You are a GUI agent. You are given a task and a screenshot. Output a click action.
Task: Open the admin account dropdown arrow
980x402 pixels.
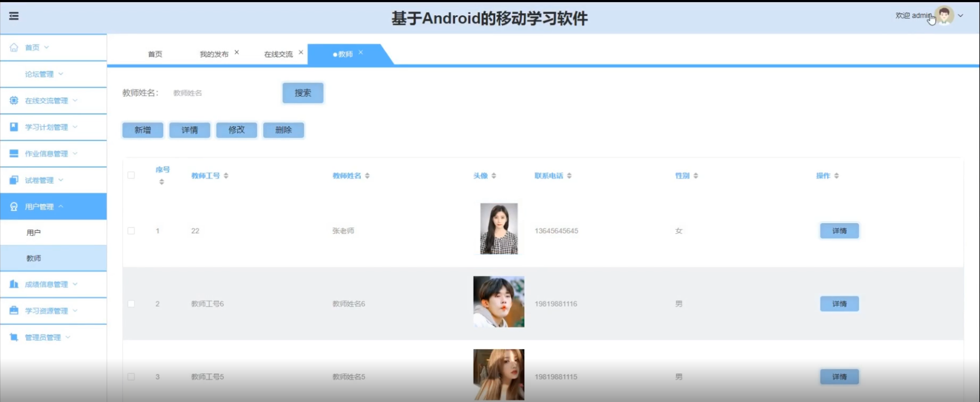[960, 16]
